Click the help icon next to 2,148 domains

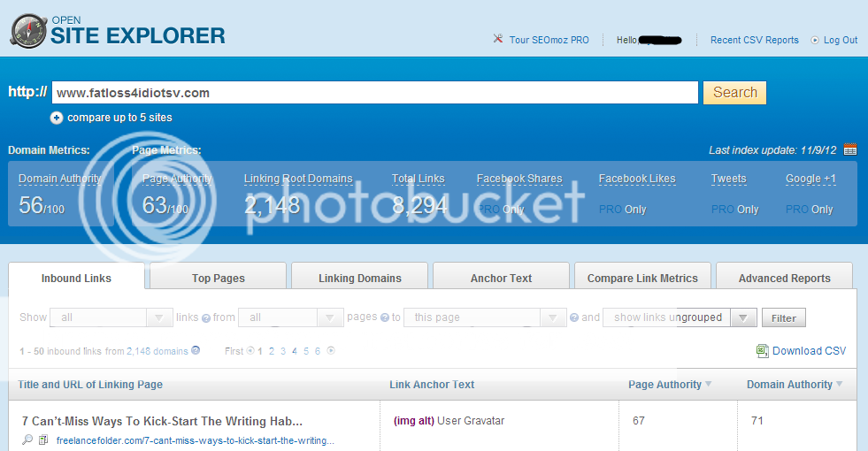[196, 350]
